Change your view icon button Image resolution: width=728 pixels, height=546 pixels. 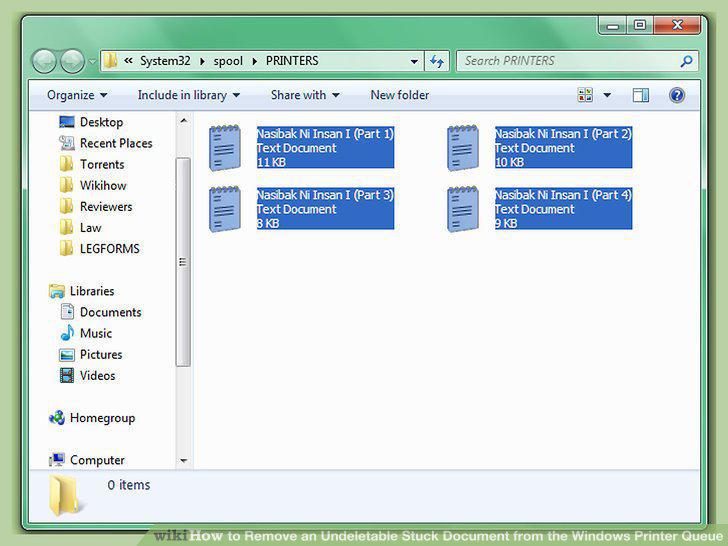coord(585,95)
